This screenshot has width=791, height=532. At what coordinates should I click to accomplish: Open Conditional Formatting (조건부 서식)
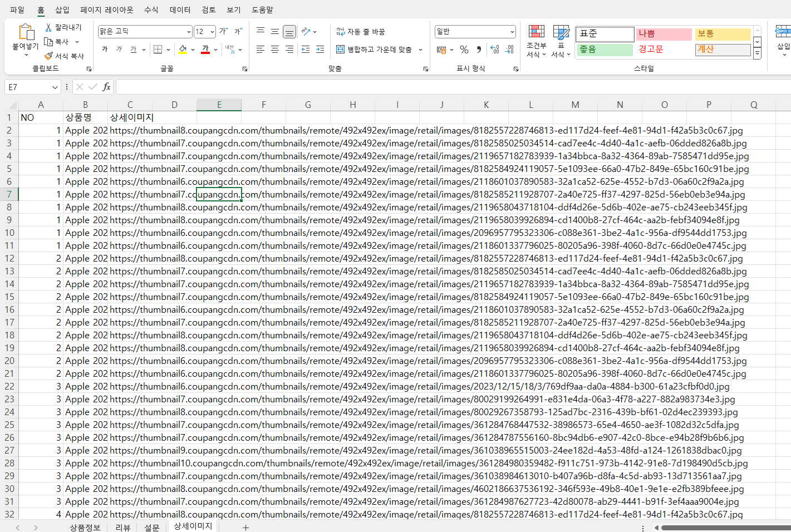(x=537, y=41)
